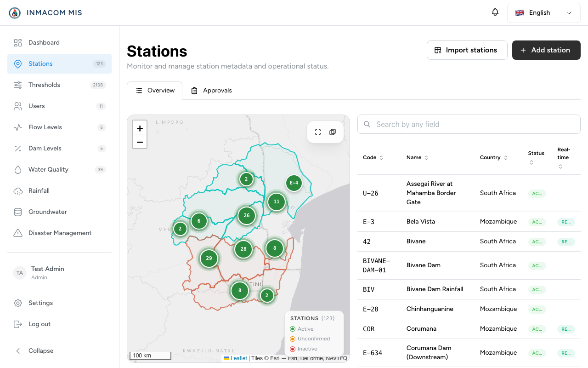Click the search by any field box
The height and width of the screenshot is (368, 588).
469,124
